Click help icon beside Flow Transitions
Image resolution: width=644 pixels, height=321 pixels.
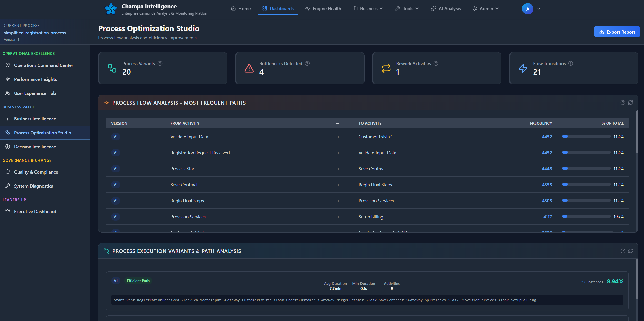(x=571, y=63)
